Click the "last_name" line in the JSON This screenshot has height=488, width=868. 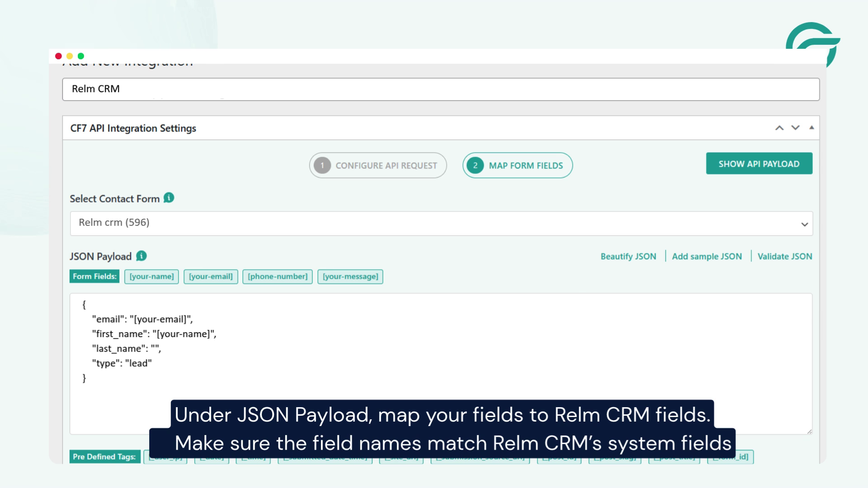[126, 348]
